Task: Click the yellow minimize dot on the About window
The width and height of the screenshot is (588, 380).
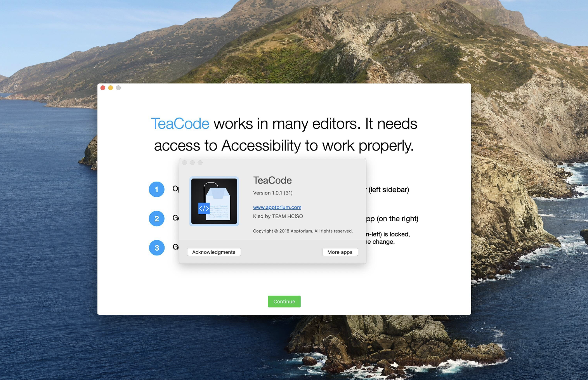Action: [193, 163]
